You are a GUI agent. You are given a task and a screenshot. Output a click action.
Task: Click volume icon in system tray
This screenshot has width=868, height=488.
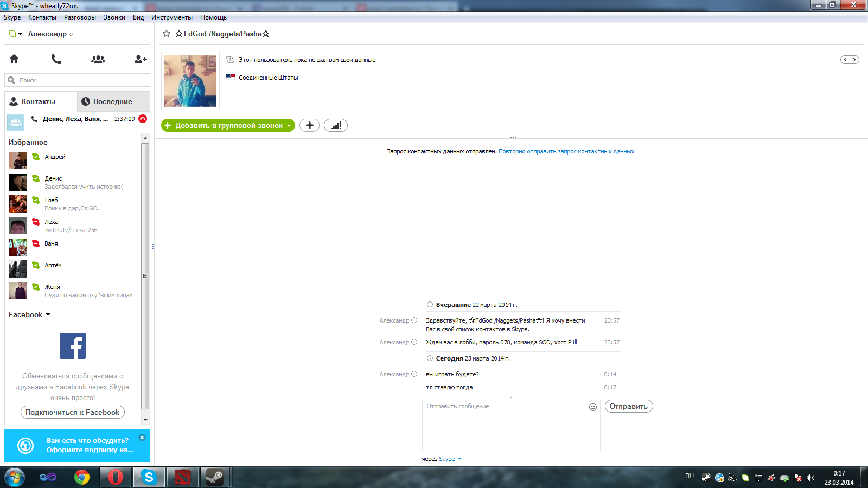810,478
